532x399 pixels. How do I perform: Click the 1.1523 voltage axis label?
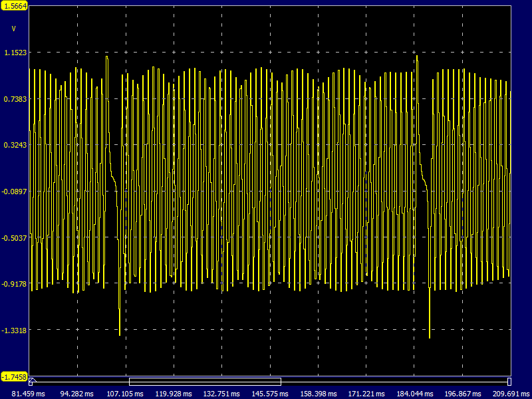coord(14,53)
